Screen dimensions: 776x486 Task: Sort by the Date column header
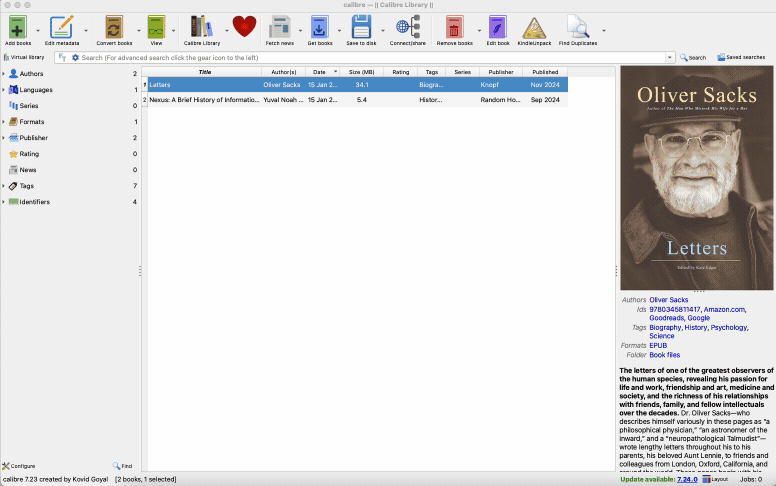323,72
